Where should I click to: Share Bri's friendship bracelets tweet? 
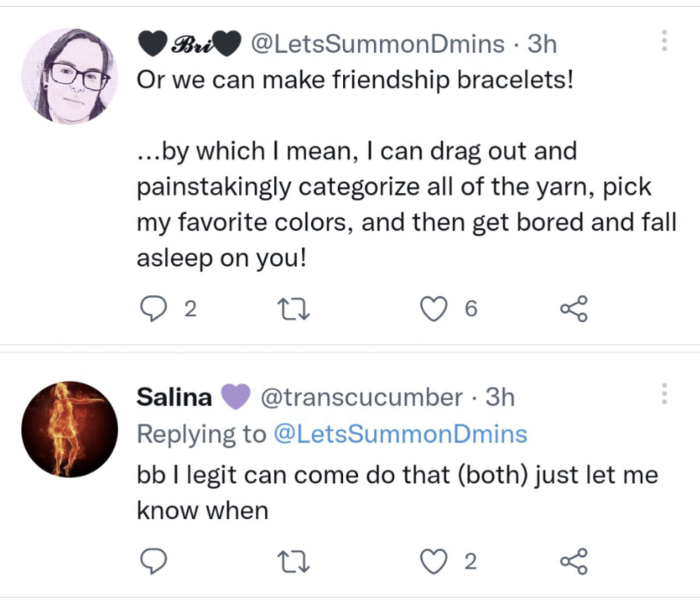(574, 309)
